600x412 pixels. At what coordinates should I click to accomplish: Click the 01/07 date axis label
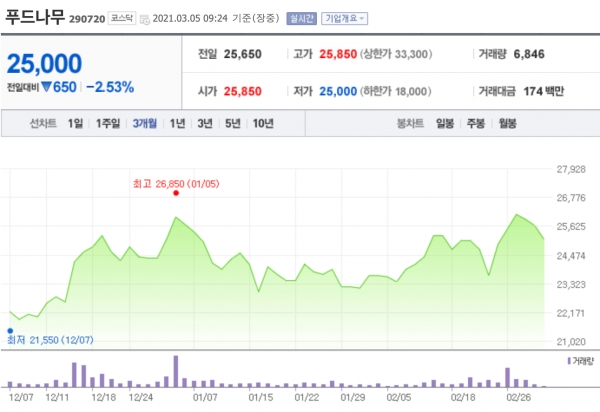pos(205,397)
